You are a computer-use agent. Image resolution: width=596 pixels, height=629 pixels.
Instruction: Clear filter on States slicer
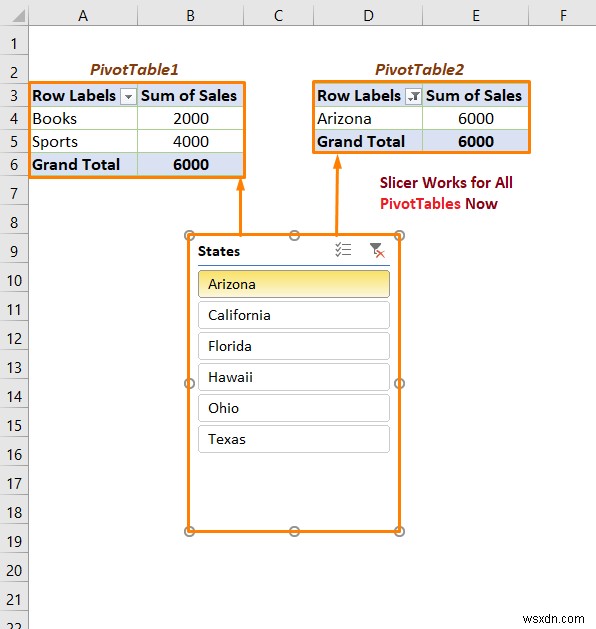[377, 250]
